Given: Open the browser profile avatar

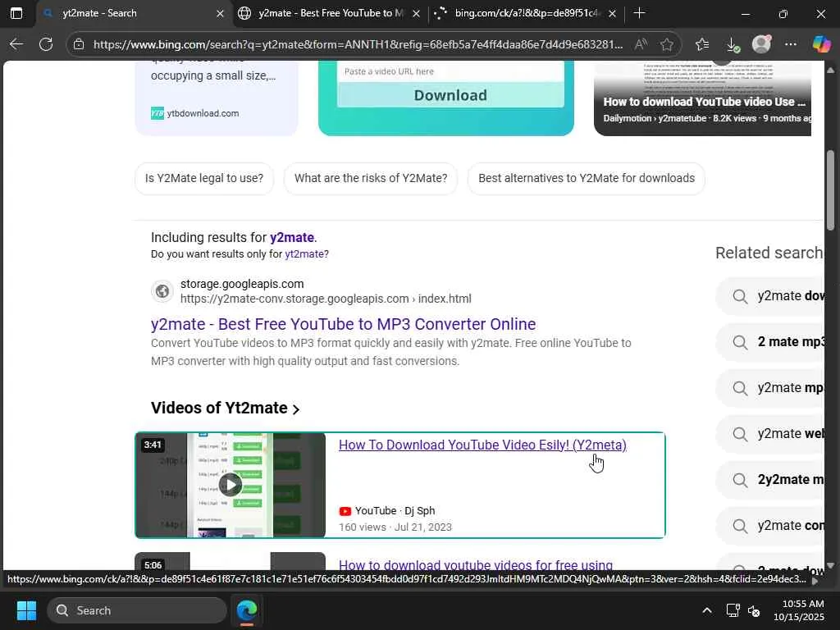Looking at the screenshot, I should coord(761,44).
